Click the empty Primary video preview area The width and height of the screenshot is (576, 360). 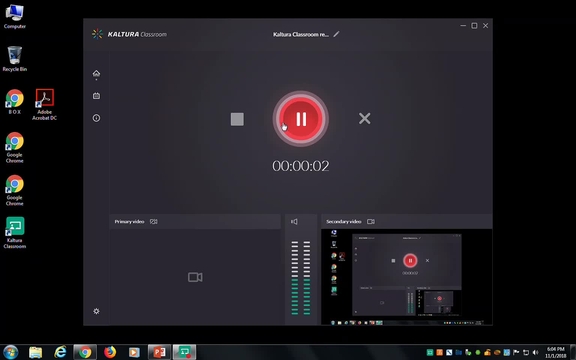pyautogui.click(x=195, y=277)
